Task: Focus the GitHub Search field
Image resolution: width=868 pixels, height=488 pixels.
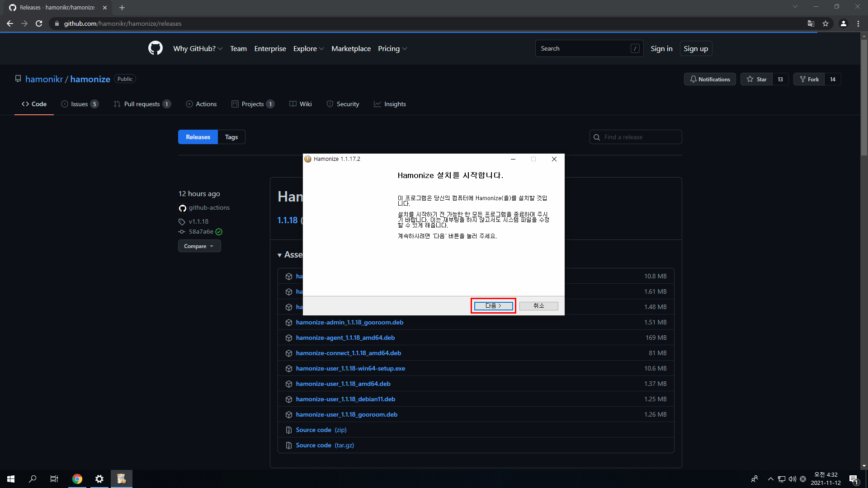Action: point(589,48)
